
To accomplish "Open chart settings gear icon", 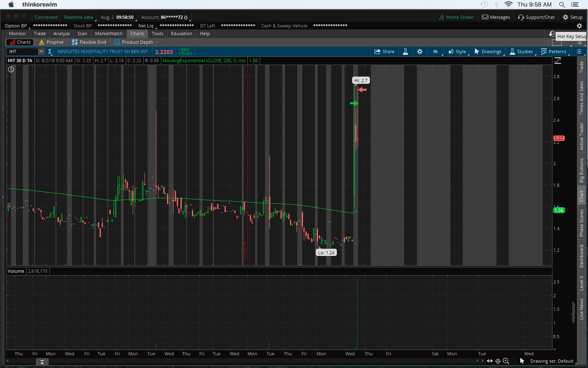I will [x=420, y=52].
